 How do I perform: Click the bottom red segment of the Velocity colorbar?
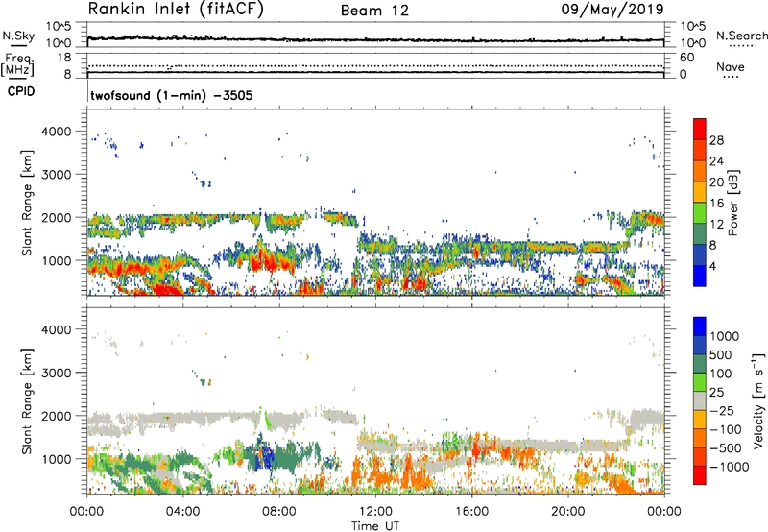click(x=700, y=475)
